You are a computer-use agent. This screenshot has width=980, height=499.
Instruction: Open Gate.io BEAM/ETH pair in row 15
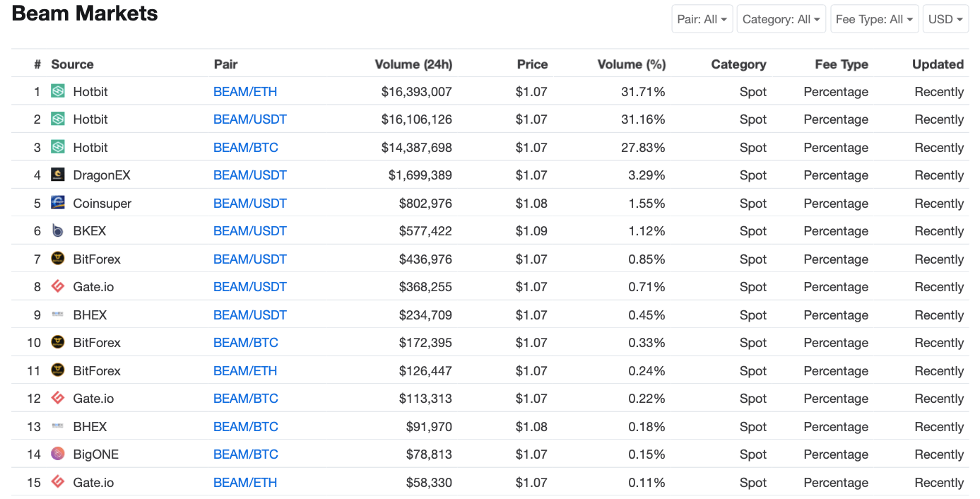click(245, 483)
